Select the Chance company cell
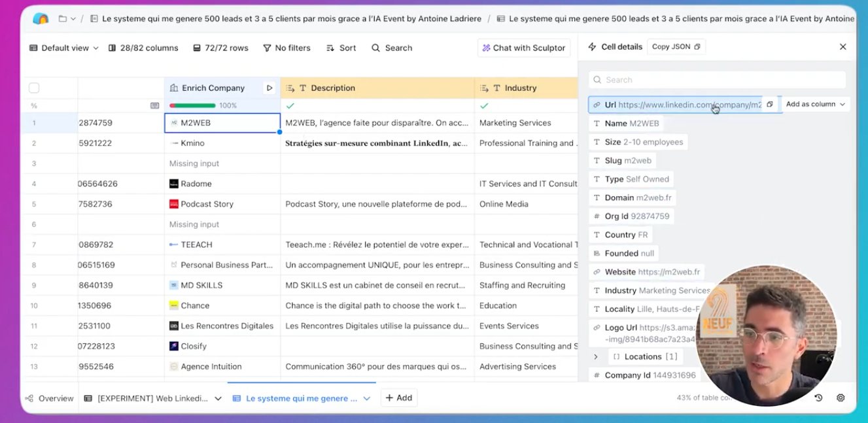868x423 pixels. 222,305
